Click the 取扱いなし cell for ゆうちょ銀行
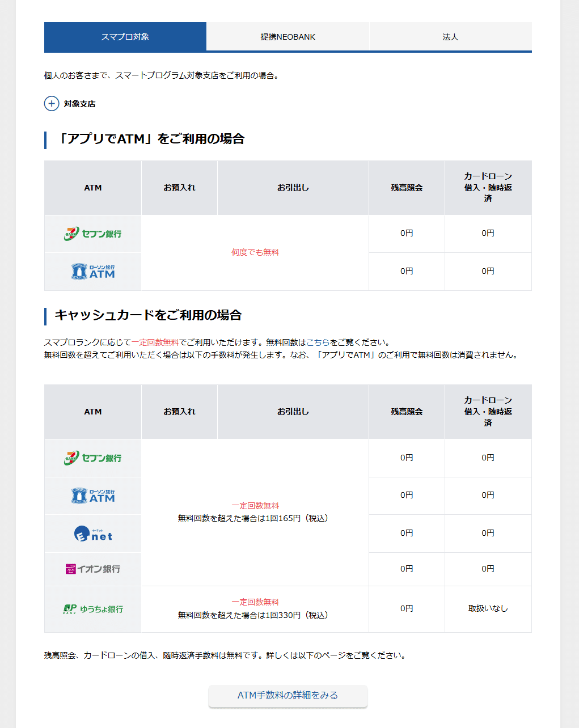Viewport: 579px width, 728px height. point(488,608)
